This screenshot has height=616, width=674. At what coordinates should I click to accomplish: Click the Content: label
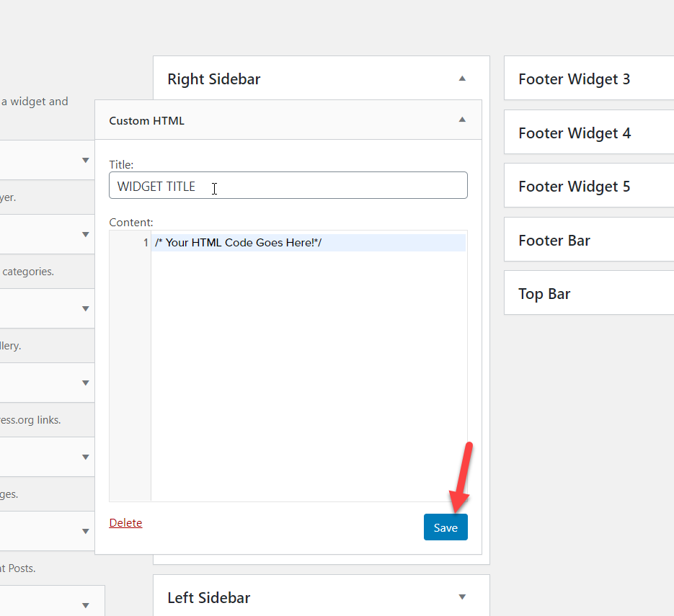131,223
